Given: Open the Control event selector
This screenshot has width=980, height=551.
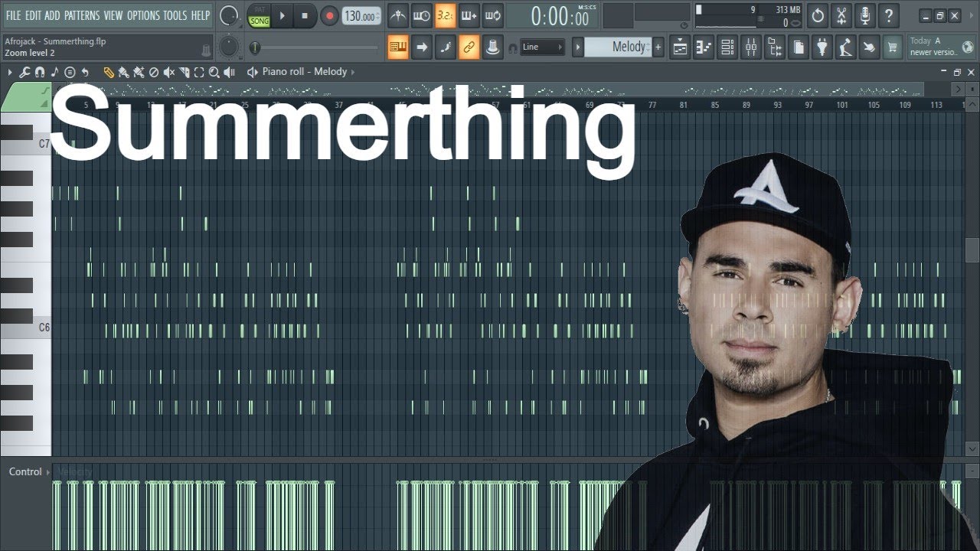Looking at the screenshot, I should click(x=28, y=471).
